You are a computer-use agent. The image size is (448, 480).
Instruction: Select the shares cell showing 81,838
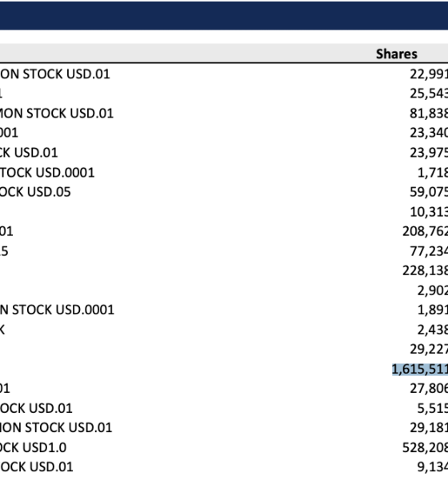click(429, 114)
